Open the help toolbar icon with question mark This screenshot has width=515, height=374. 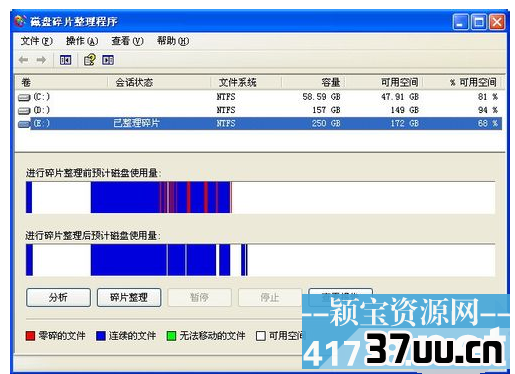click(89, 60)
